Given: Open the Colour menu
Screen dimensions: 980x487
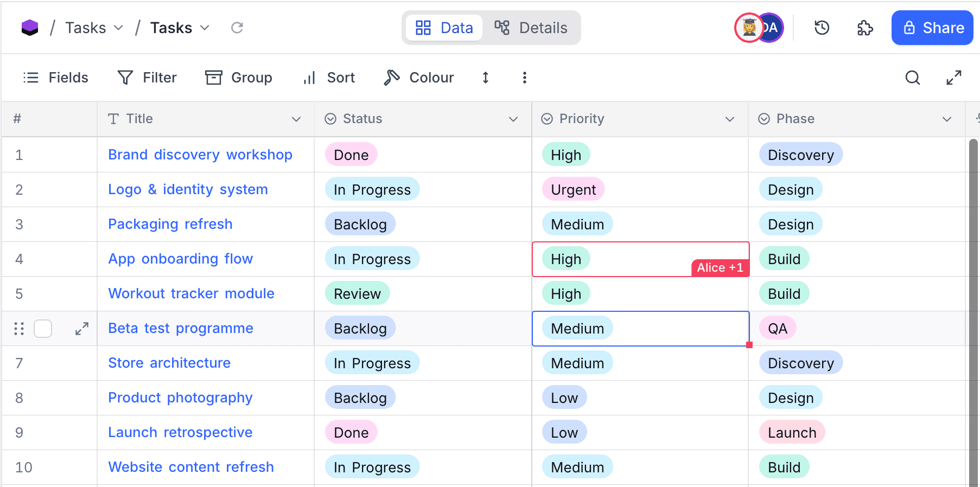Looking at the screenshot, I should 418,78.
